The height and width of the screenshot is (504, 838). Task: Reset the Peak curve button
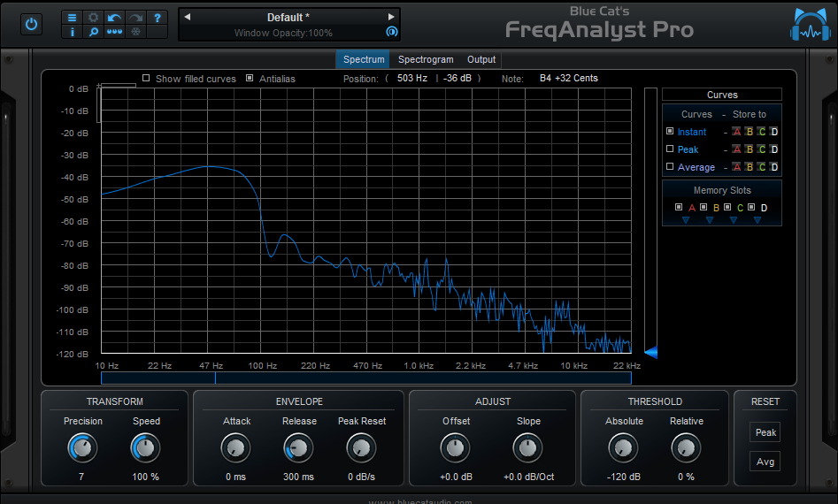765,432
